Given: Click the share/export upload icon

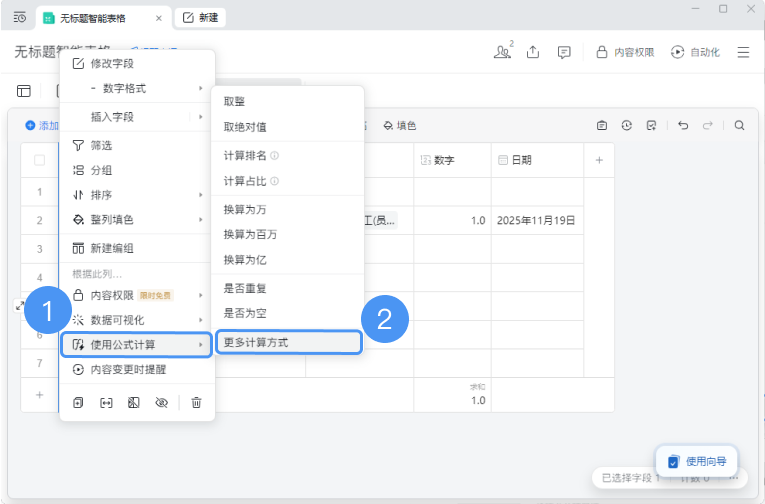Looking at the screenshot, I should click(533, 52).
